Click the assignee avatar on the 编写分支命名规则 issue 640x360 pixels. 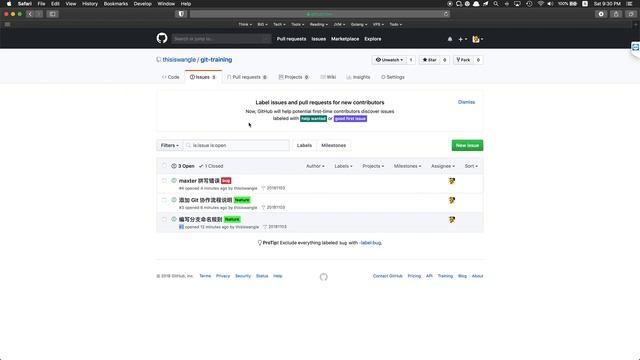(451, 220)
